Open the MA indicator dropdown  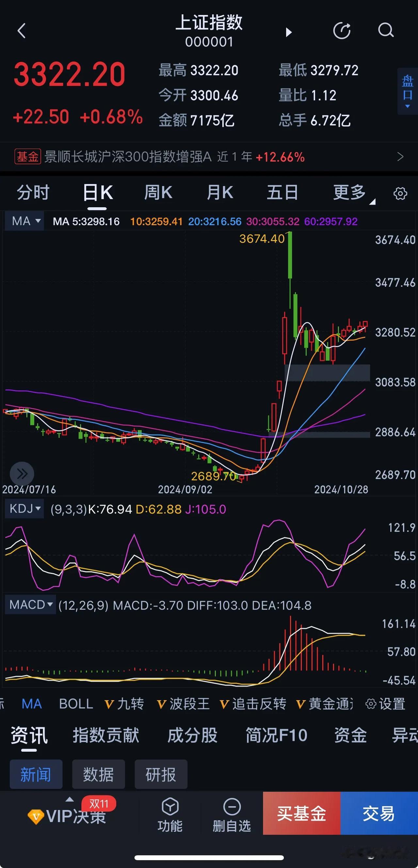[24, 221]
